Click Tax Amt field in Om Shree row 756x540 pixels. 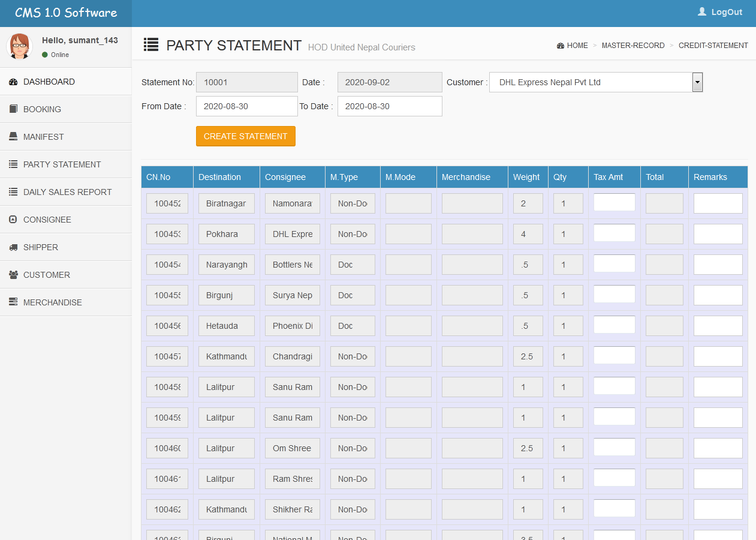coord(615,447)
